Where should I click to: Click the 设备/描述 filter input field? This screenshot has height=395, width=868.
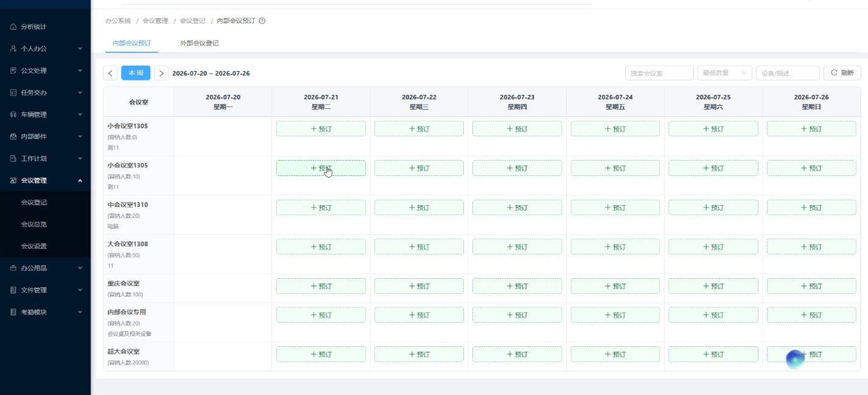click(x=788, y=73)
